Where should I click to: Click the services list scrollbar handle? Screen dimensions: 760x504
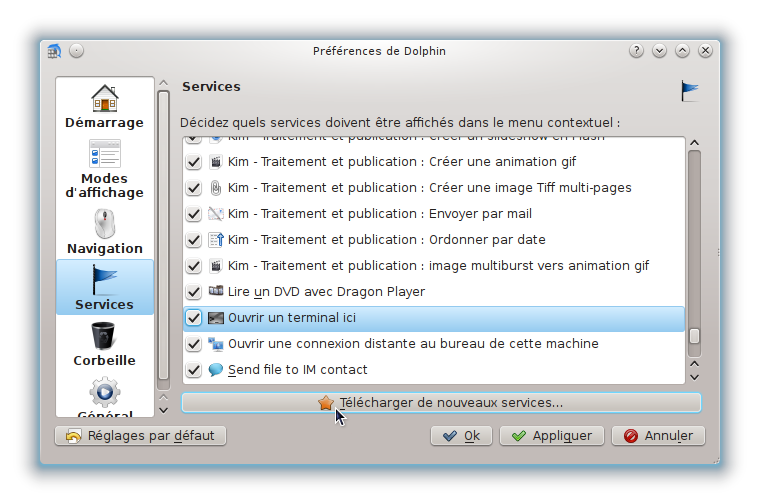point(695,336)
